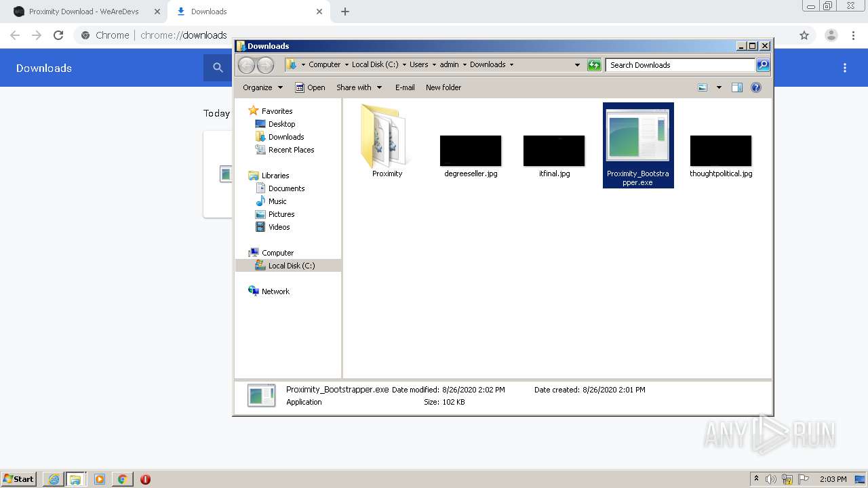Click the Explorer Back arrow button
Image resolution: width=868 pixels, height=488 pixels.
246,65
